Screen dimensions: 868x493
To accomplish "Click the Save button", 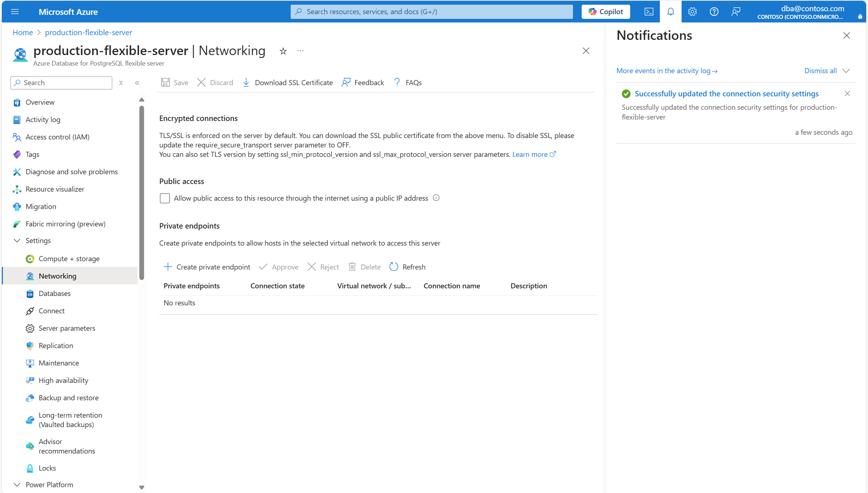I will pyautogui.click(x=174, y=82).
